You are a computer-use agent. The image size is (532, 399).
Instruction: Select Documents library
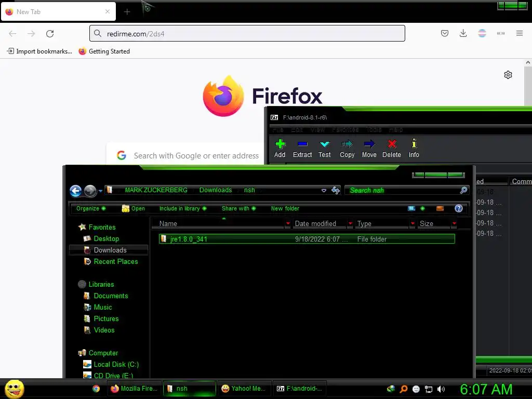coord(111,296)
